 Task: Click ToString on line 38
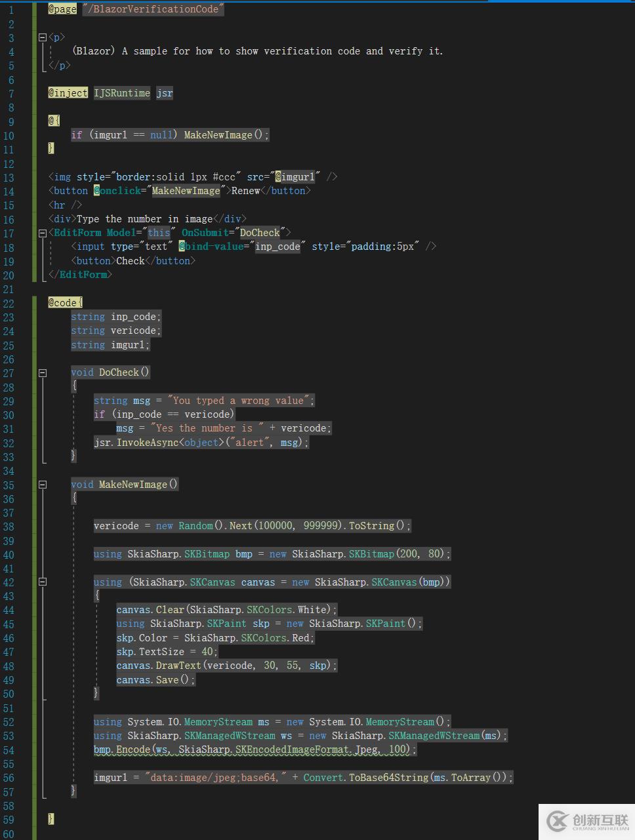[x=371, y=526]
